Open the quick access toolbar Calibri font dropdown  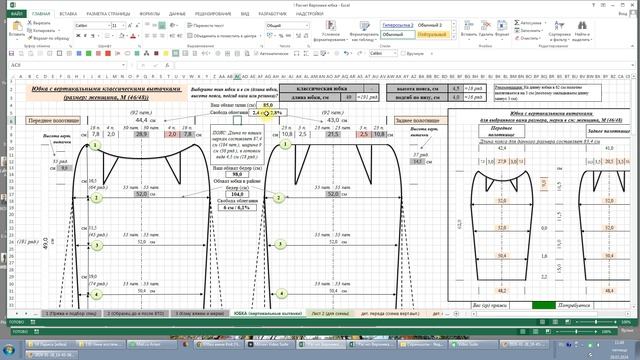coord(395,53)
